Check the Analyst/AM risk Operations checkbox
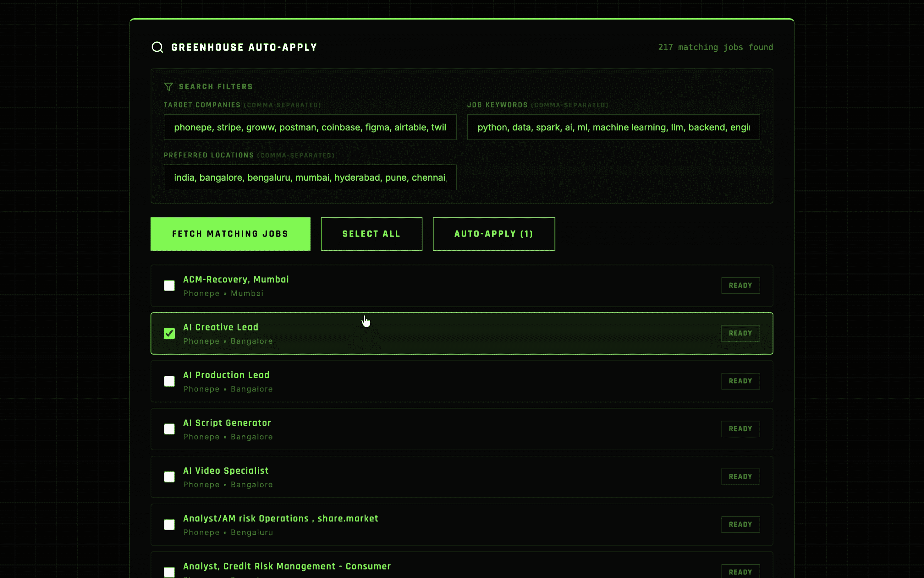 [169, 525]
